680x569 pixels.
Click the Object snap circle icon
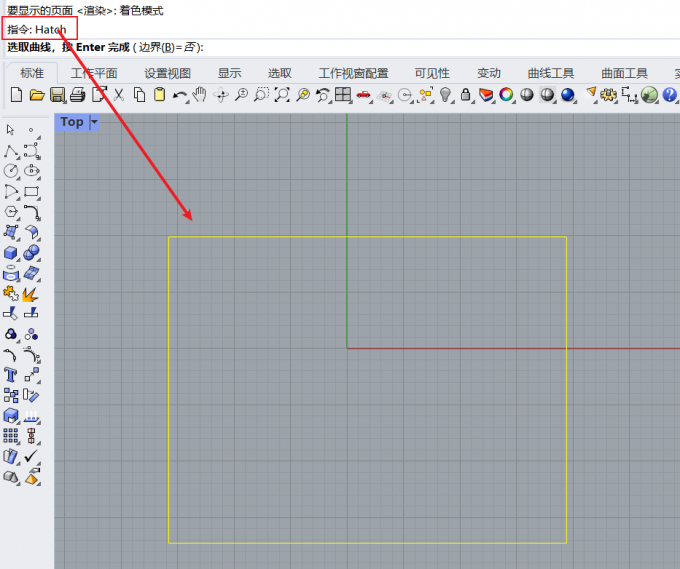405,95
